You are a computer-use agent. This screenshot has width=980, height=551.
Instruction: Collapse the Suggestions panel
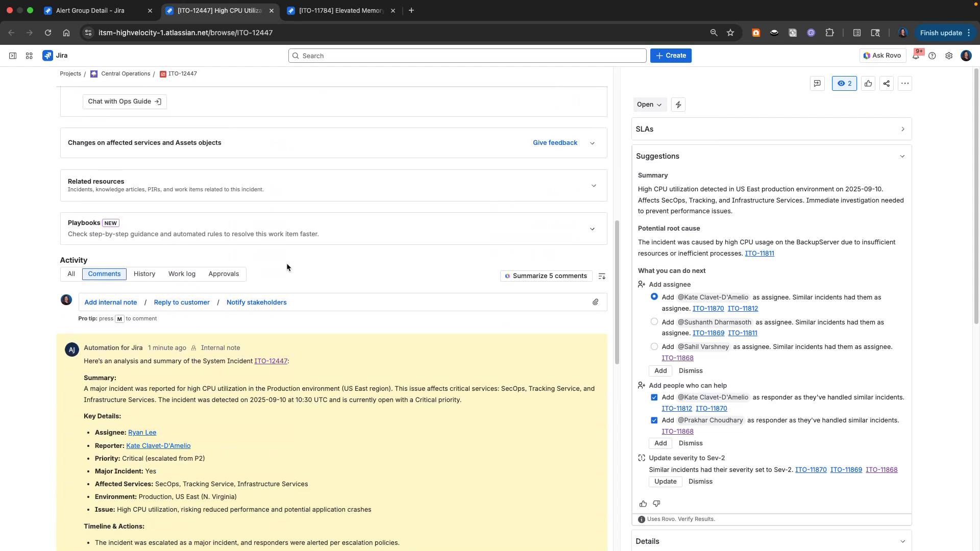pos(902,156)
